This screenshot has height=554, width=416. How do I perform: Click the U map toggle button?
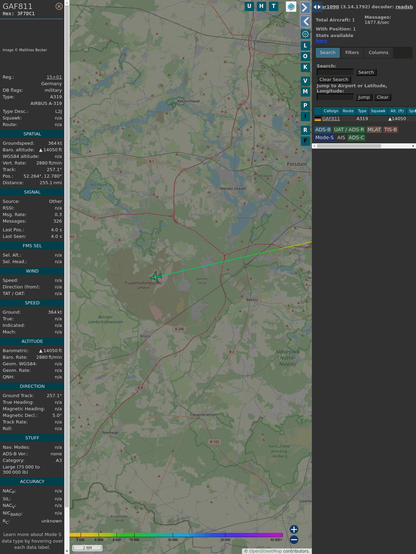click(x=249, y=6)
